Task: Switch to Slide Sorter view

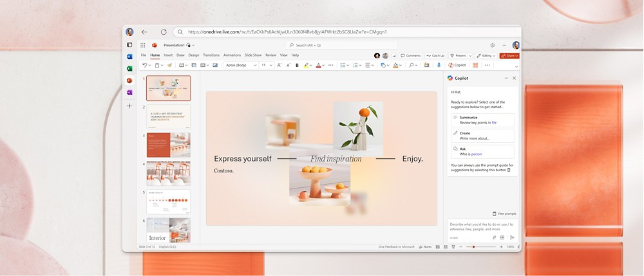Action: point(445,247)
